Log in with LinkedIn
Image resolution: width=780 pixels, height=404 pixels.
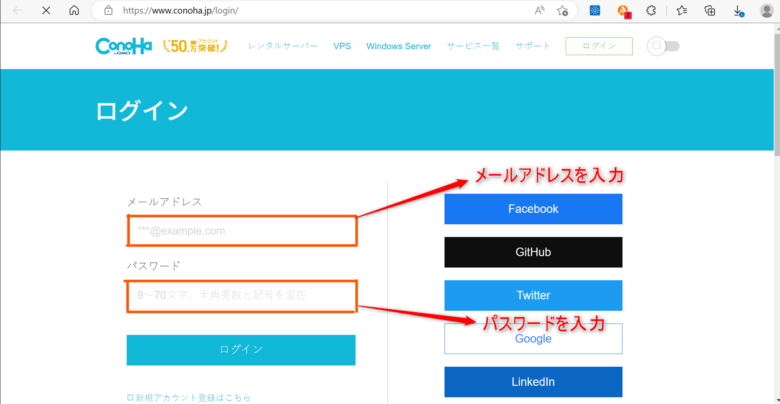[x=533, y=382]
